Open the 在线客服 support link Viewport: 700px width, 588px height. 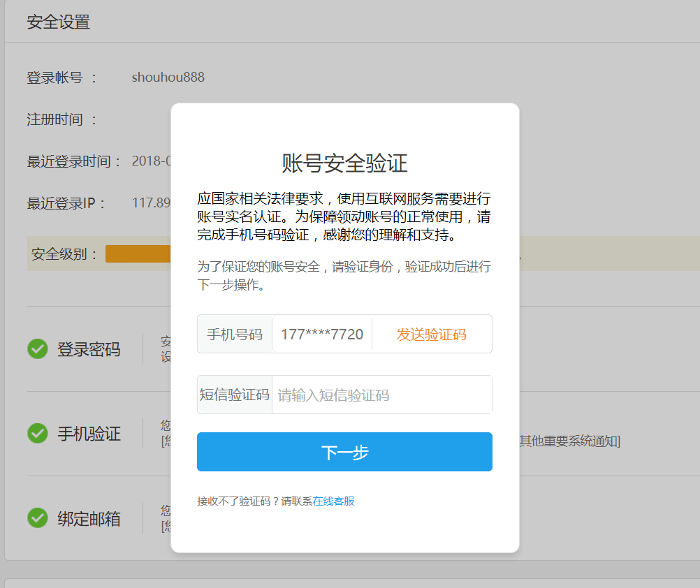pos(333,501)
